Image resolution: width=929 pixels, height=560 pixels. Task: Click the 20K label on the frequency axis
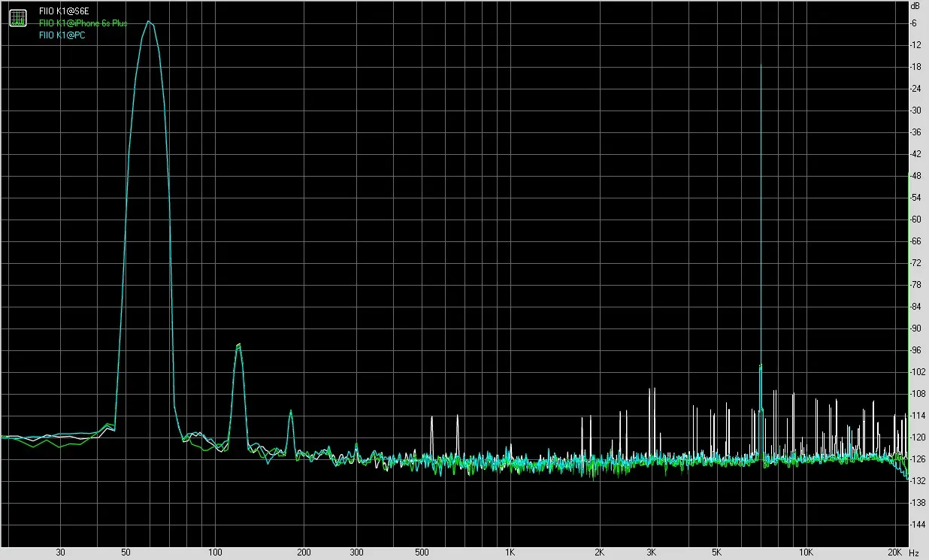pos(894,552)
